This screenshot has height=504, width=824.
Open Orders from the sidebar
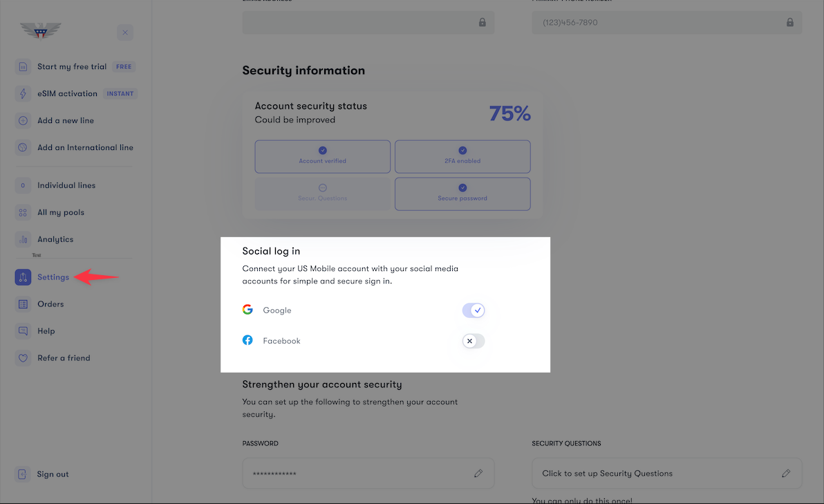coord(50,304)
